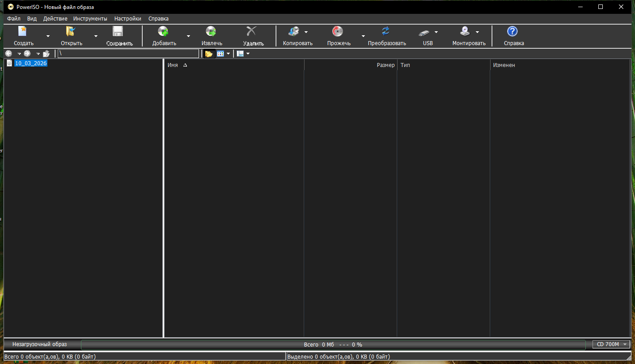The width and height of the screenshot is (635, 364).
Task: Open the USB dropdown arrow
Action: pos(436,32)
